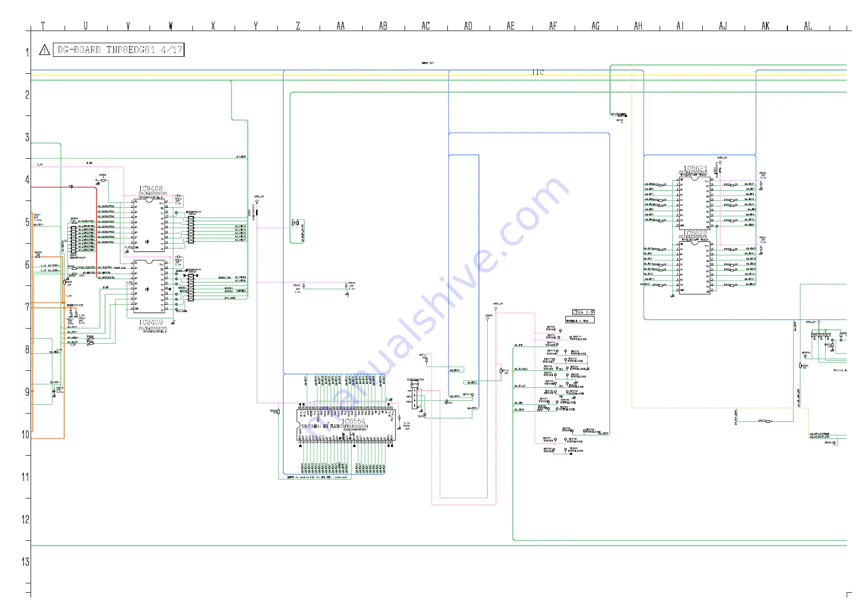Click column header AC in the top ruler
The height and width of the screenshot is (613, 868).
(425, 26)
